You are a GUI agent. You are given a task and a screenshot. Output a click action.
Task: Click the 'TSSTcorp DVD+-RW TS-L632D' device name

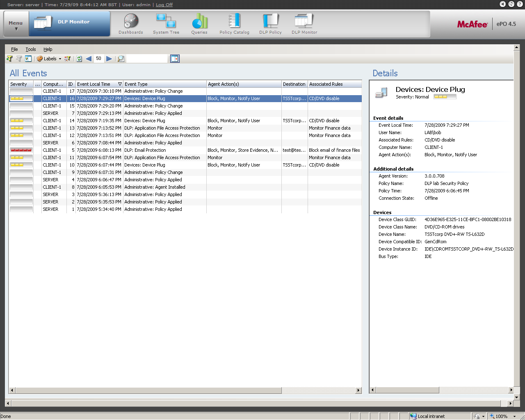pyautogui.click(x=454, y=234)
